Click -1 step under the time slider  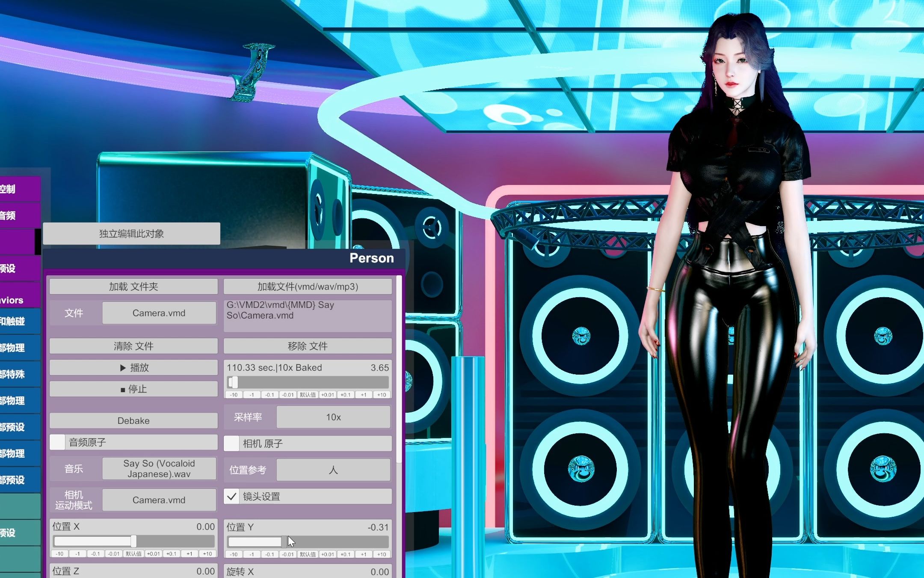coord(252,395)
